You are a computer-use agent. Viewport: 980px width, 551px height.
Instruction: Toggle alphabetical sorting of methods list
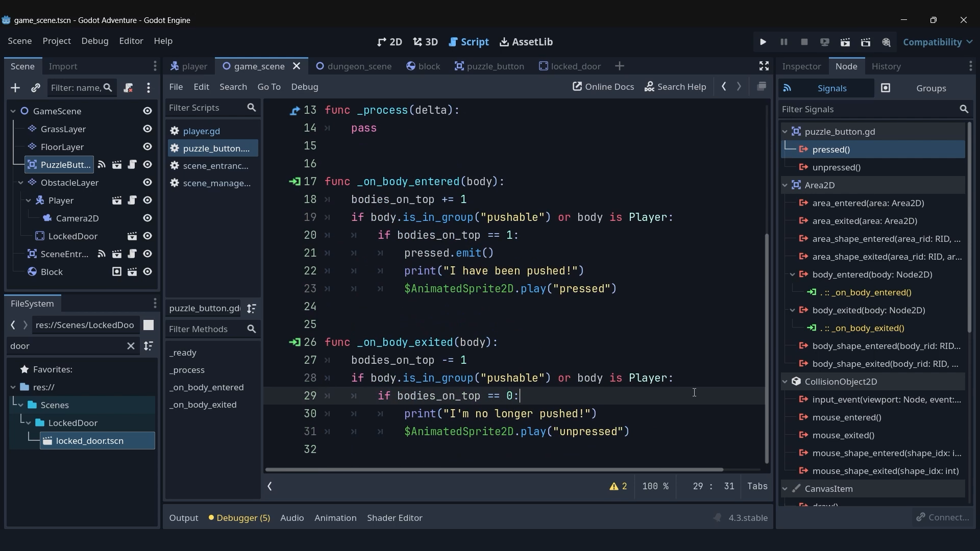[252, 308]
